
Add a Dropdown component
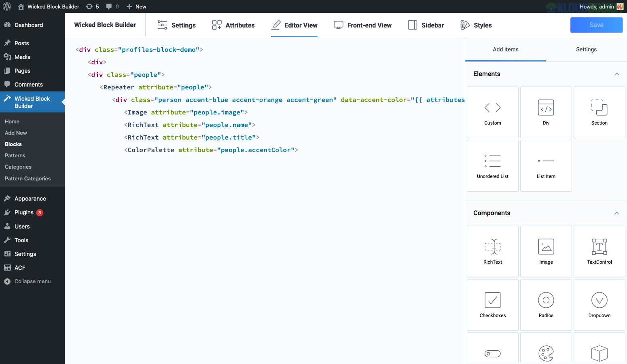point(599,305)
